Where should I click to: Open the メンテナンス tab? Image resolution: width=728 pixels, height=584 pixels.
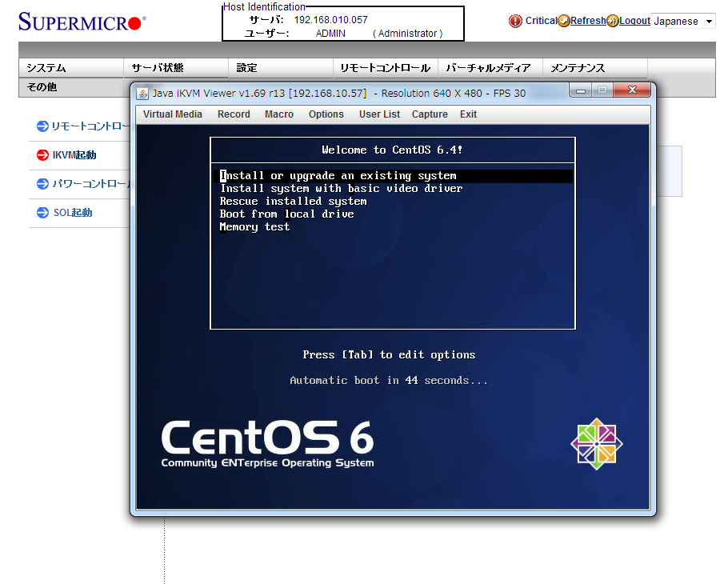[x=595, y=68]
